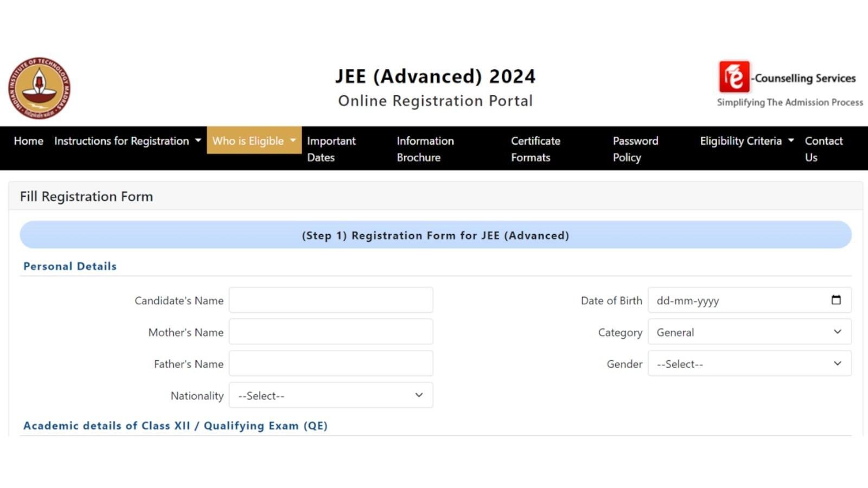Open the Who is Eligible menu
The image size is (868, 488).
250,141
